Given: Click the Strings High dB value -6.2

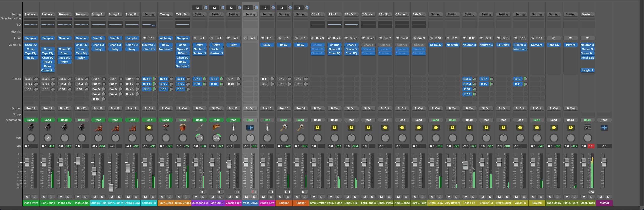Looking at the screenshot, I should click(95, 146).
